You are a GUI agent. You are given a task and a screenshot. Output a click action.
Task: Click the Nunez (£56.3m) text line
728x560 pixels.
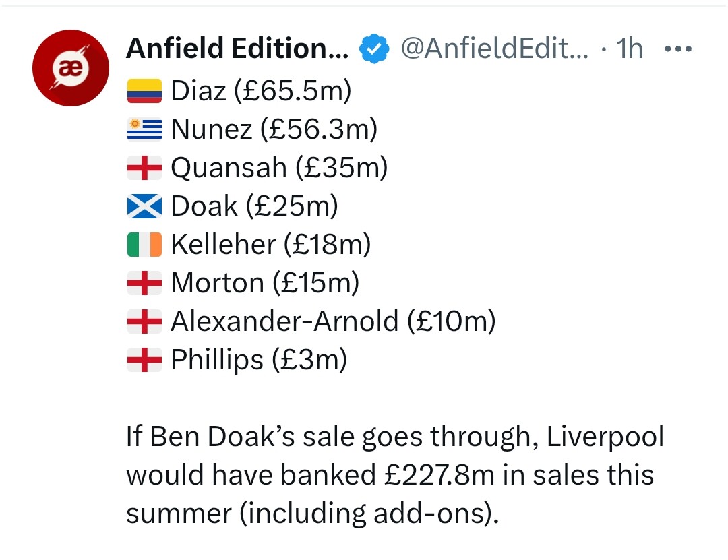click(274, 129)
